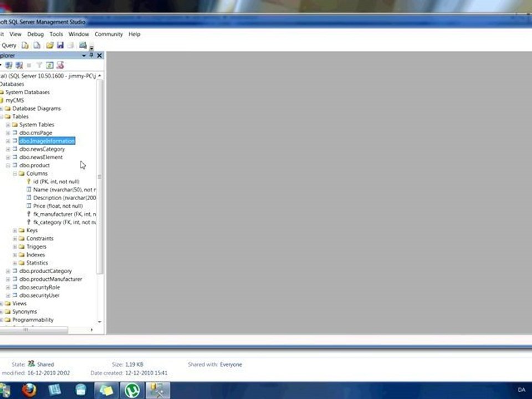Expand the dbo.productCategory table node

point(8,272)
